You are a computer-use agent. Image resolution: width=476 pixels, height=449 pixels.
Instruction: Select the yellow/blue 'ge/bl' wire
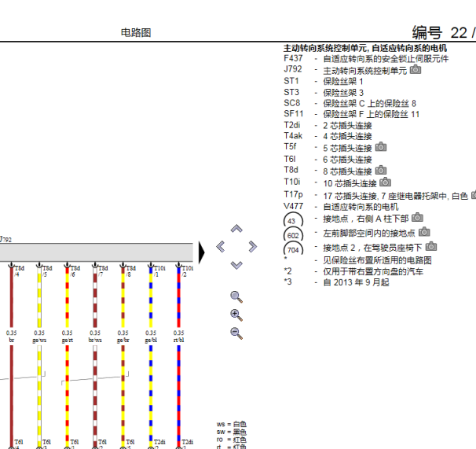(151, 355)
